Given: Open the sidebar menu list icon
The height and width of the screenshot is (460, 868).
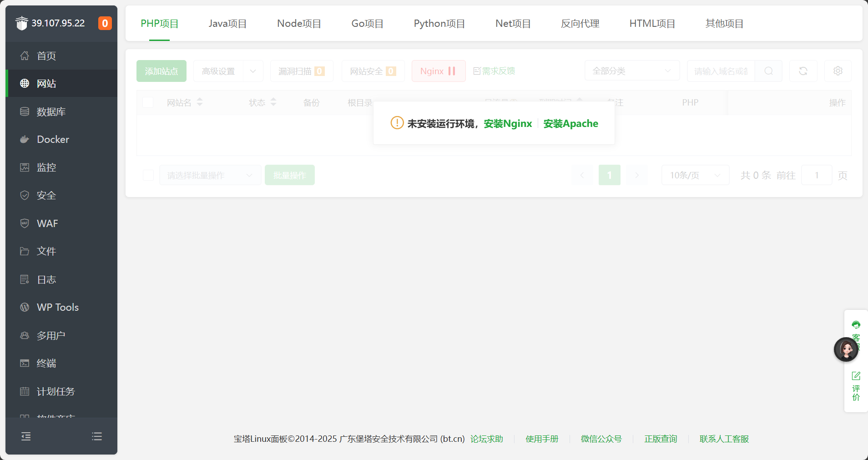Looking at the screenshot, I should click(x=97, y=436).
